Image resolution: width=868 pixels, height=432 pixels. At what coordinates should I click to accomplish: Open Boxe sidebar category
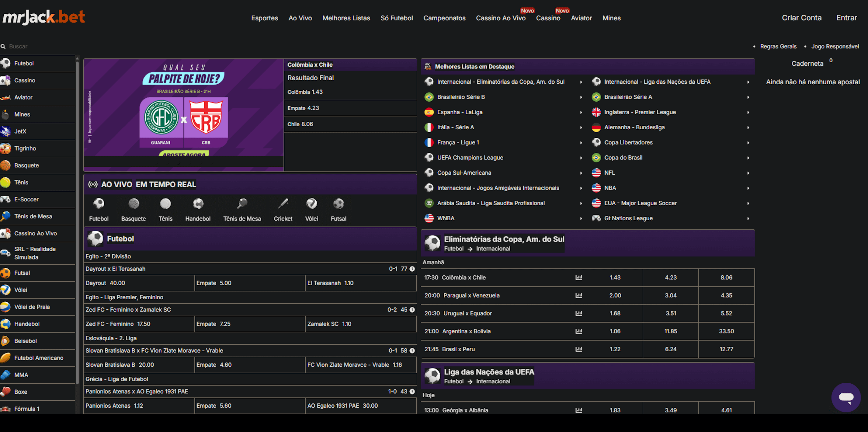point(37,392)
